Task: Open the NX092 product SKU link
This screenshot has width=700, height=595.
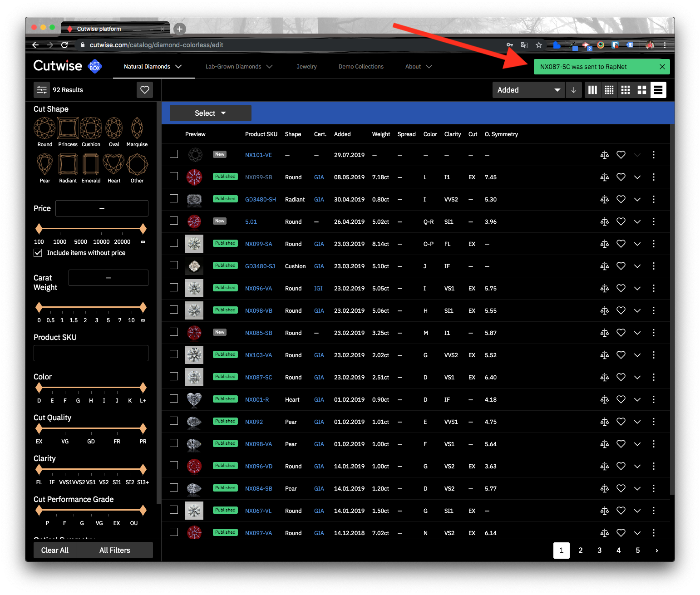Action: click(x=254, y=422)
